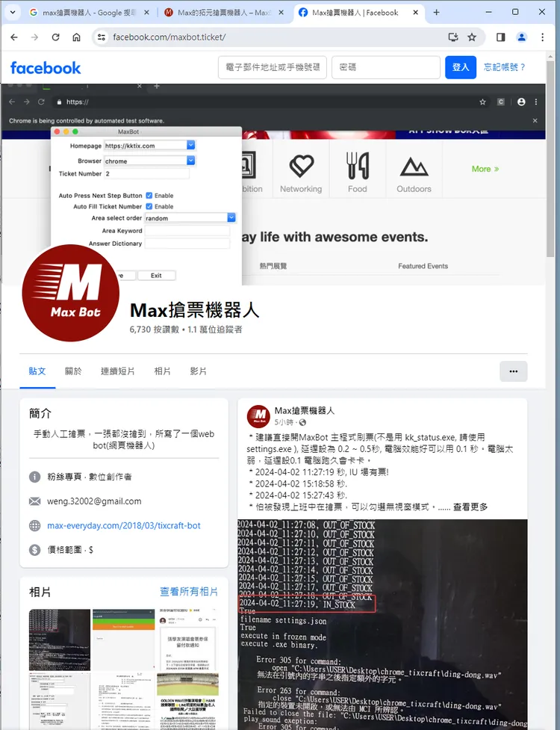
Task: Click the globe website icon in 簡介
Action: [x=35, y=525]
